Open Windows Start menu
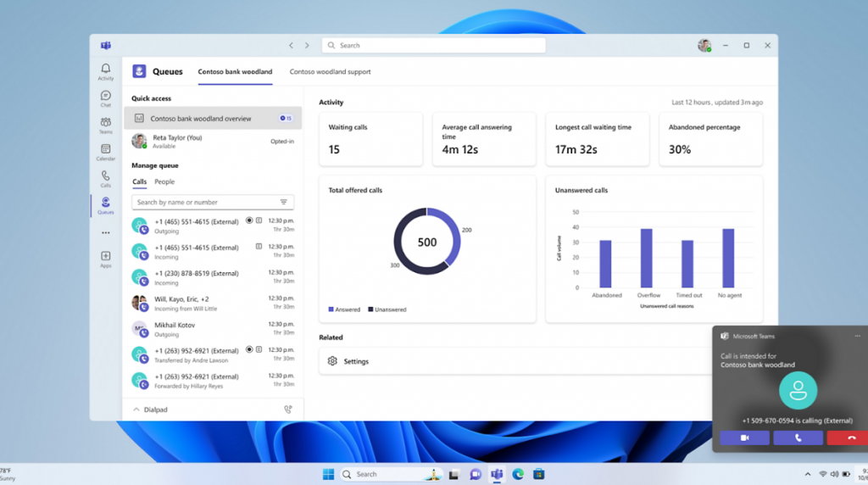868x485 pixels. coord(328,475)
